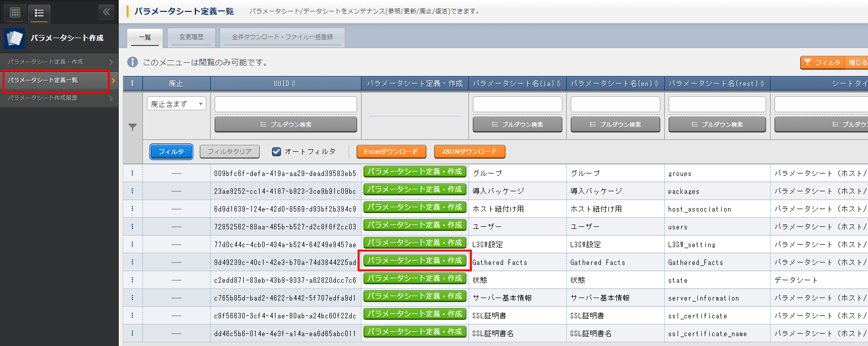
Task: Click the フィルタクリア button
Action: tap(229, 152)
